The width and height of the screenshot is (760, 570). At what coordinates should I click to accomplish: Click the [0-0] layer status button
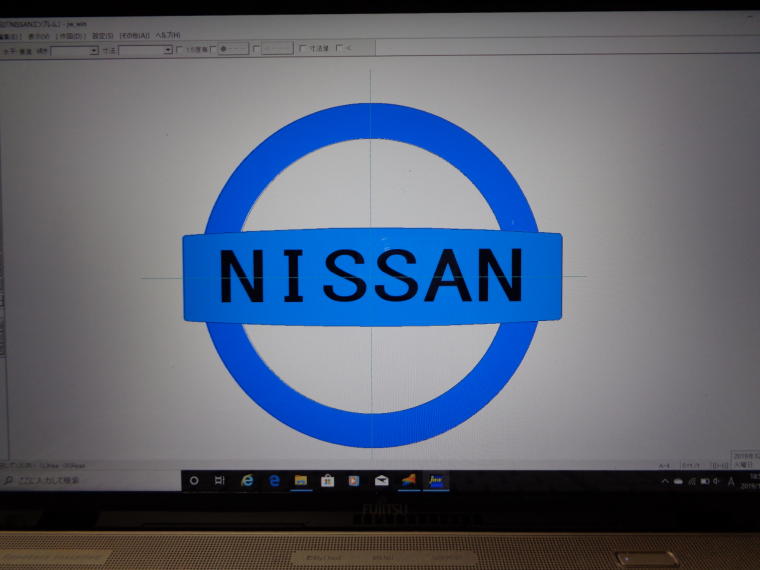[x=718, y=465]
